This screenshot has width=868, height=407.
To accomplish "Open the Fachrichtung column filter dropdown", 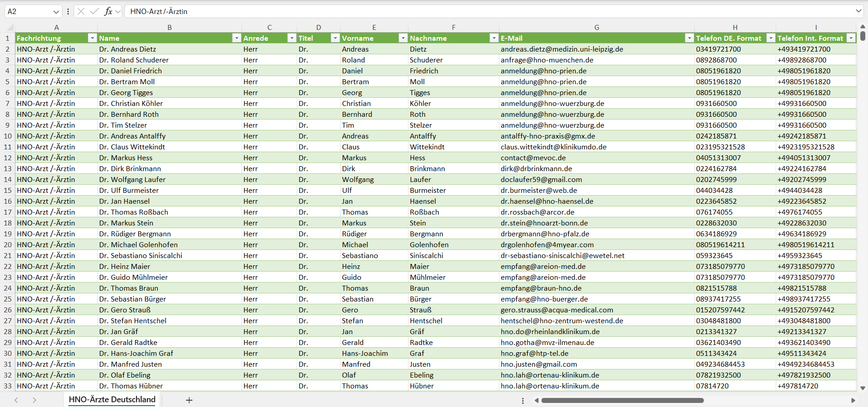I will click(92, 38).
